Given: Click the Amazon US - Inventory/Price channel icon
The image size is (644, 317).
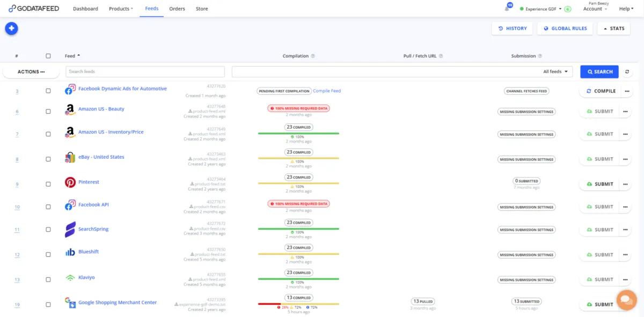Looking at the screenshot, I should pyautogui.click(x=70, y=132).
